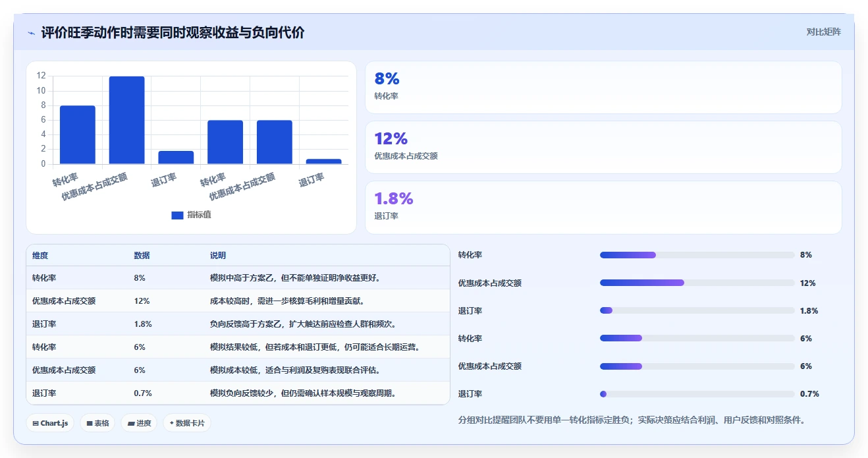Click the table icon in the 表格 chip
The height and width of the screenshot is (458, 868).
pyautogui.click(x=90, y=423)
